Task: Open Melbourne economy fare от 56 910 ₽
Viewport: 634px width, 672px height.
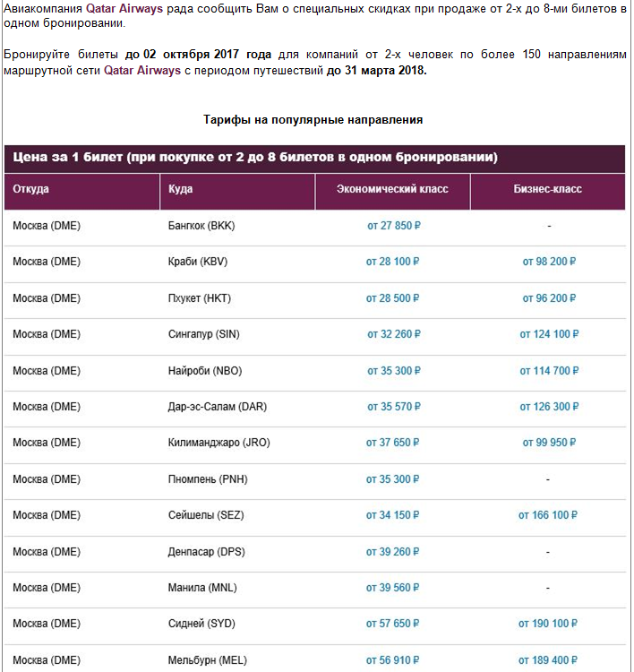Action: [x=392, y=660]
